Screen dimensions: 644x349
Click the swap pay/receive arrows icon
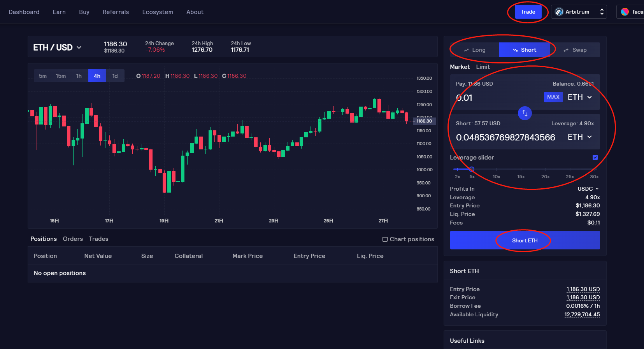click(525, 113)
